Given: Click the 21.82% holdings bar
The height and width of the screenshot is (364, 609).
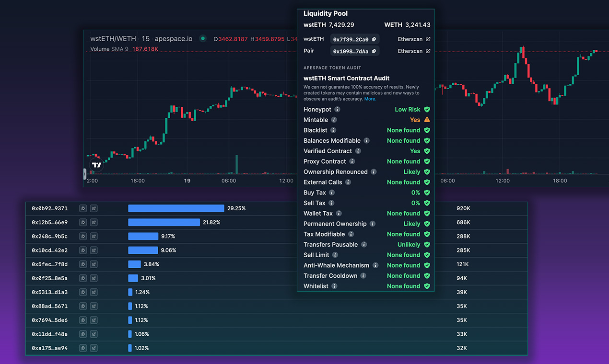Looking at the screenshot, I should coord(164,222).
